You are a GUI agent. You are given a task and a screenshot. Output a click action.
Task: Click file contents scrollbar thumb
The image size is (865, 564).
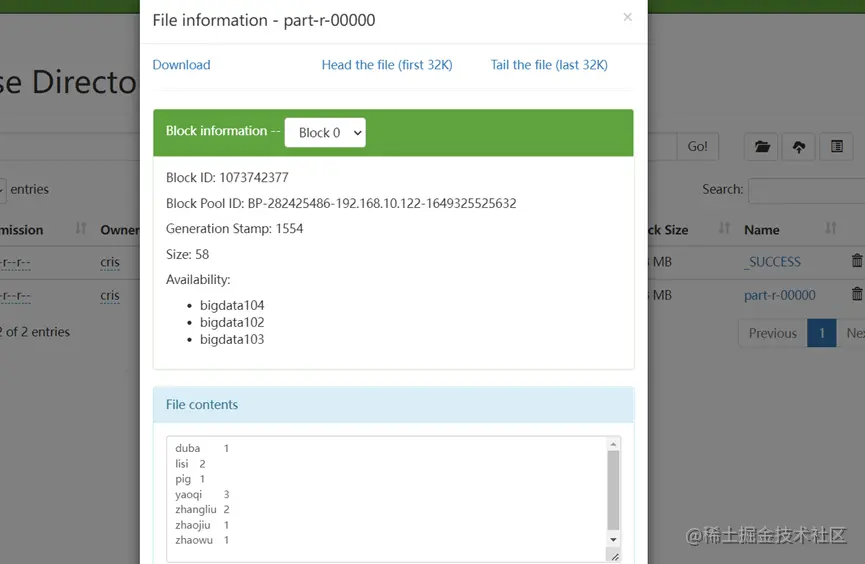[613, 490]
